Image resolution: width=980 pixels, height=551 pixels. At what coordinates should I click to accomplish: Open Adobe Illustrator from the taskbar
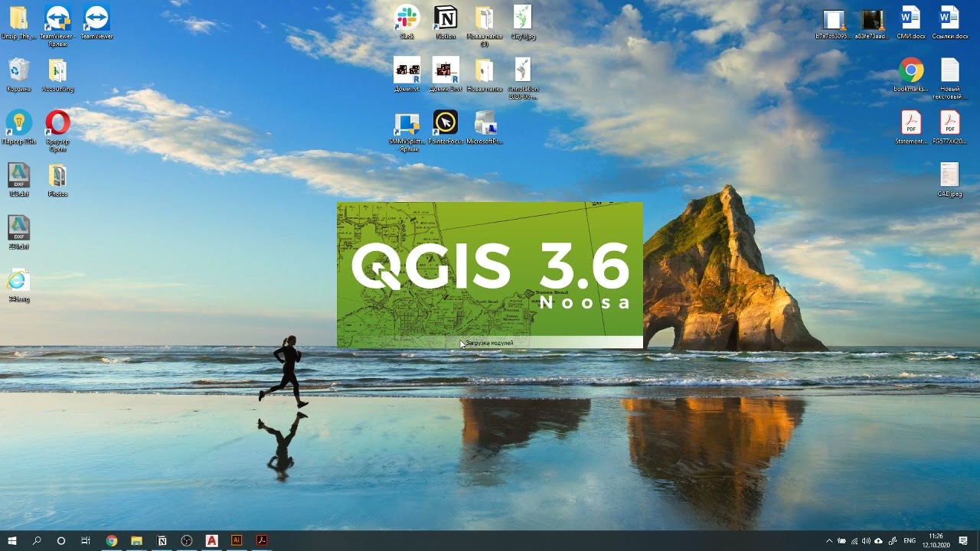[x=236, y=540]
